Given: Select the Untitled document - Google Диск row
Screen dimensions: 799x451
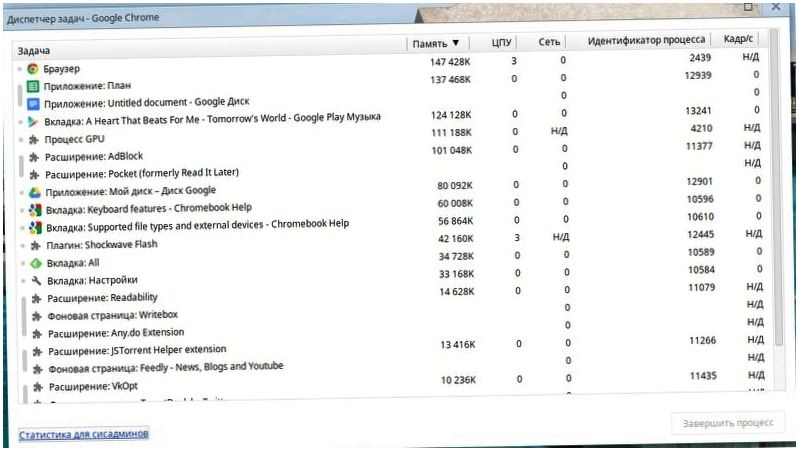Looking at the screenshot, I should [390, 99].
